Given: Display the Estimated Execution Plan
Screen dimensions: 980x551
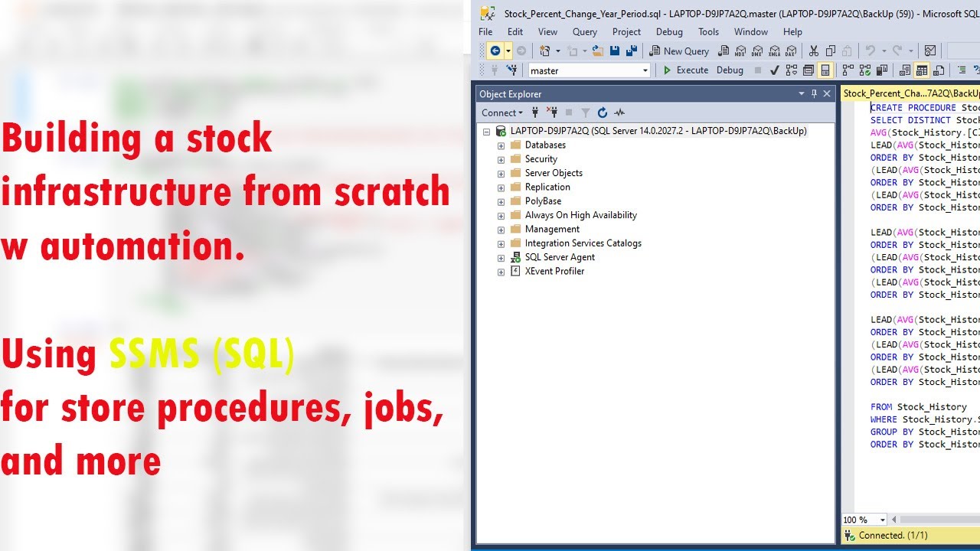Looking at the screenshot, I should click(x=792, y=70).
